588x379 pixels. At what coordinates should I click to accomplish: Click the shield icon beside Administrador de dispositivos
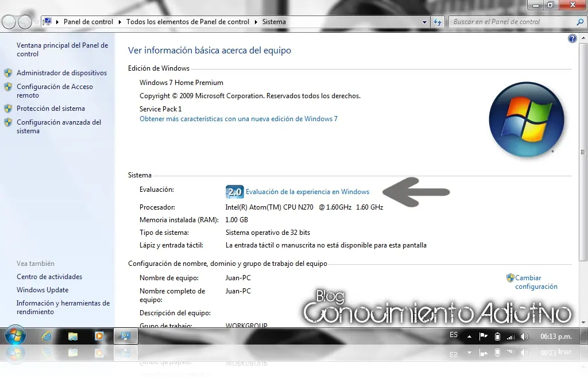8,73
